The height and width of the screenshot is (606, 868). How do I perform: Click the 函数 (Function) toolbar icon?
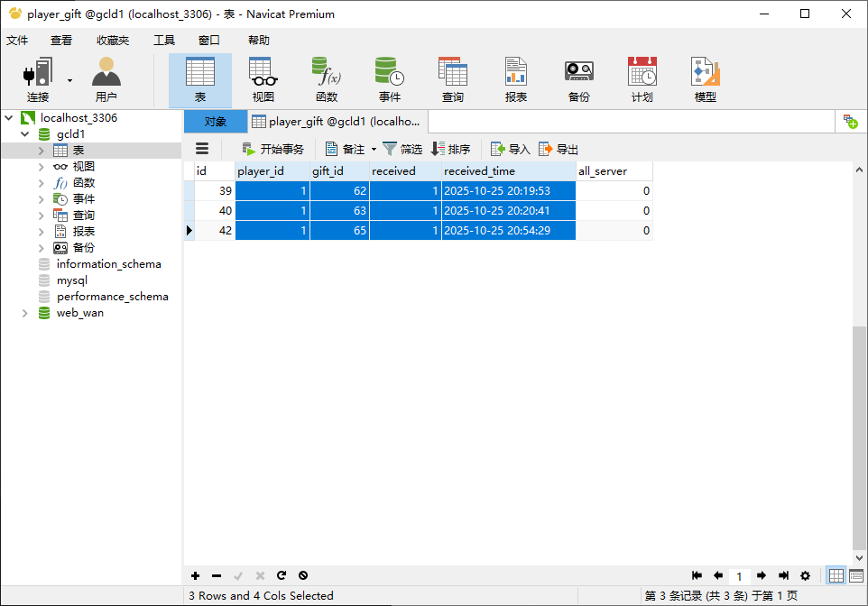point(326,79)
